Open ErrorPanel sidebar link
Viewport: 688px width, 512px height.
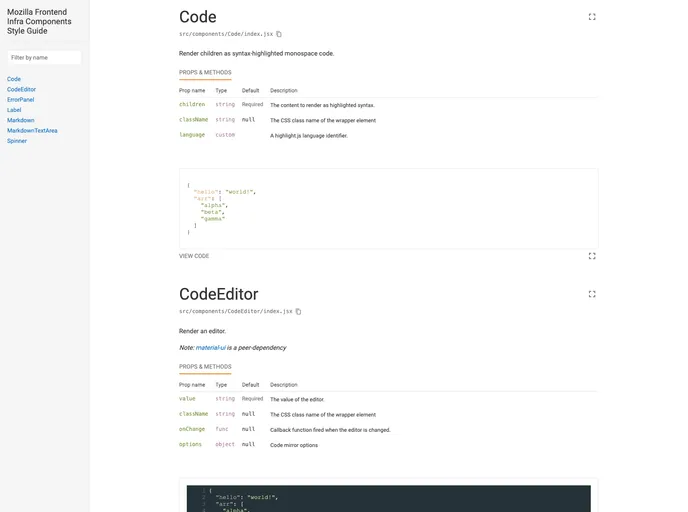pyautogui.click(x=20, y=100)
